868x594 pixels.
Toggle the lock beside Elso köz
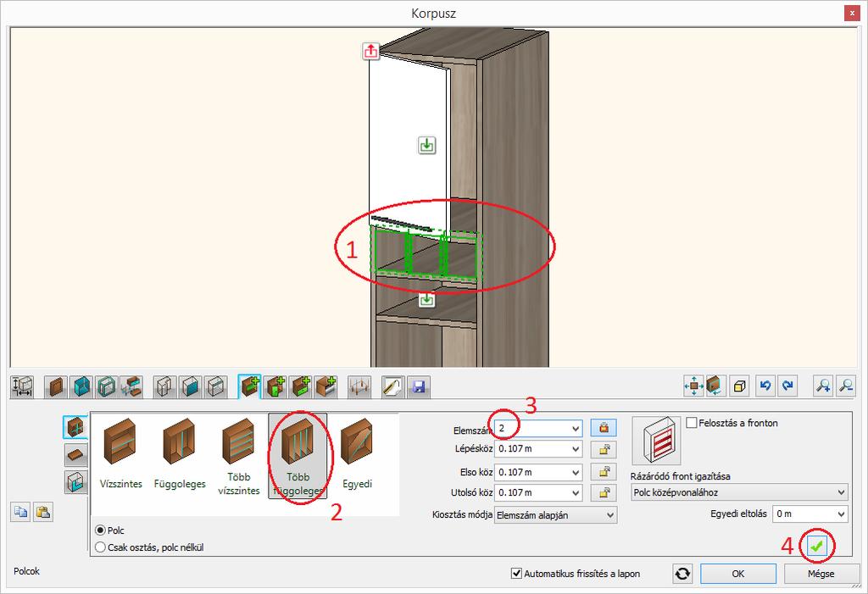[x=604, y=472]
